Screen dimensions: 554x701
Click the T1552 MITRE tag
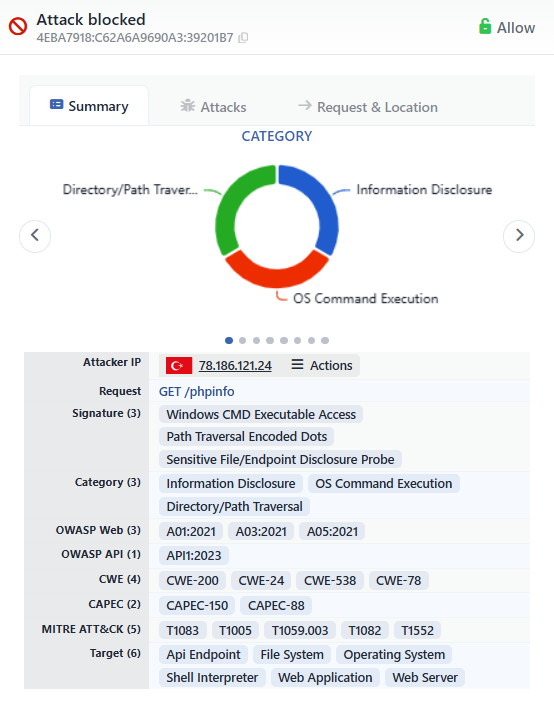click(x=418, y=631)
